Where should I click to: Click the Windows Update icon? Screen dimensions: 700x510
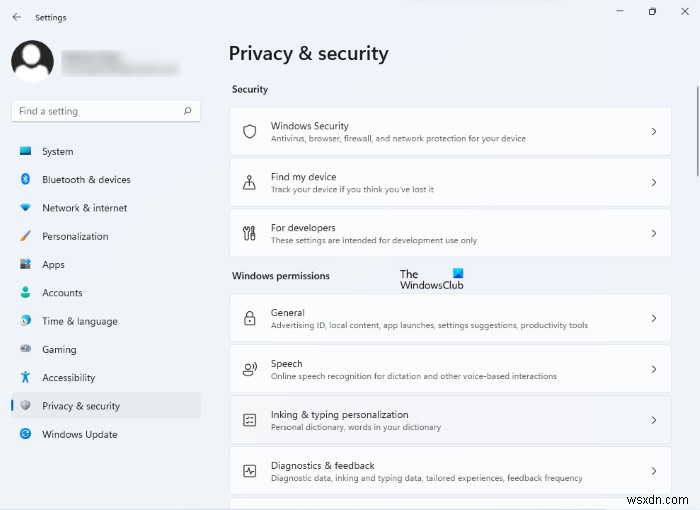point(25,434)
